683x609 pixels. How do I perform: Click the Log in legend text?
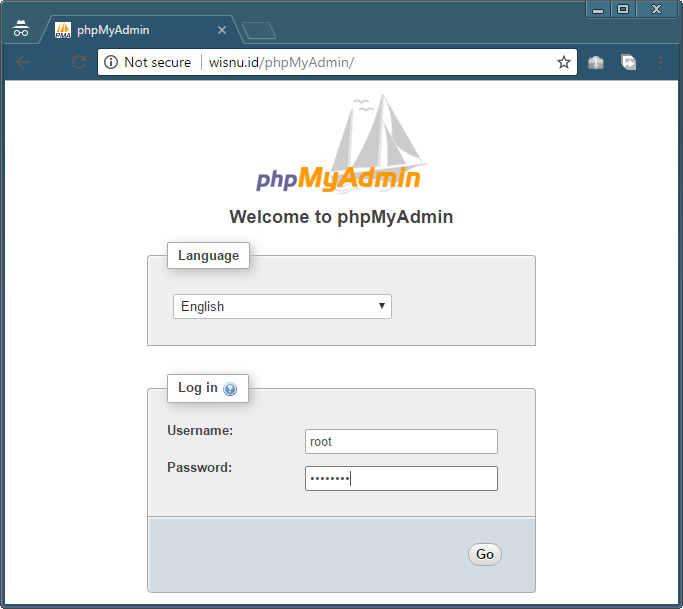coord(198,387)
